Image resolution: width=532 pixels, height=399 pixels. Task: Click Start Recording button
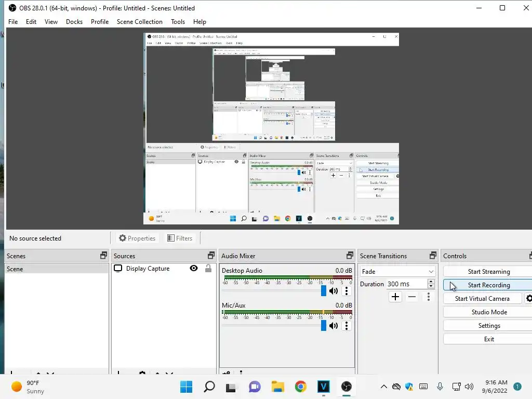(x=488, y=285)
